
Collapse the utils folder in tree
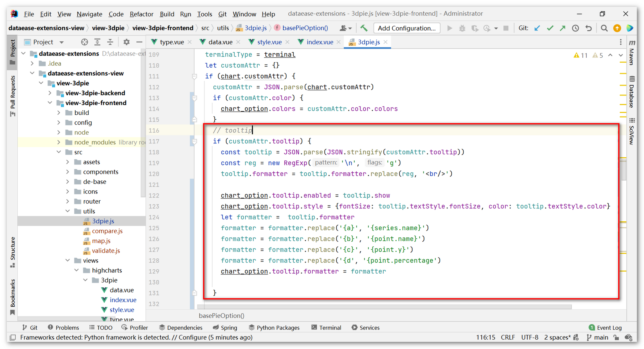click(68, 211)
